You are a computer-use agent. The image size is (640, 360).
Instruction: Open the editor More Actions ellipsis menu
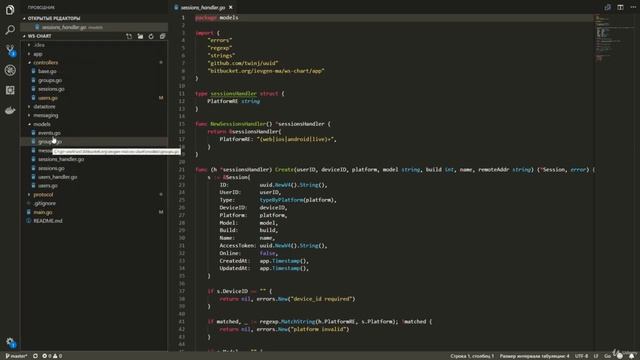633,7
